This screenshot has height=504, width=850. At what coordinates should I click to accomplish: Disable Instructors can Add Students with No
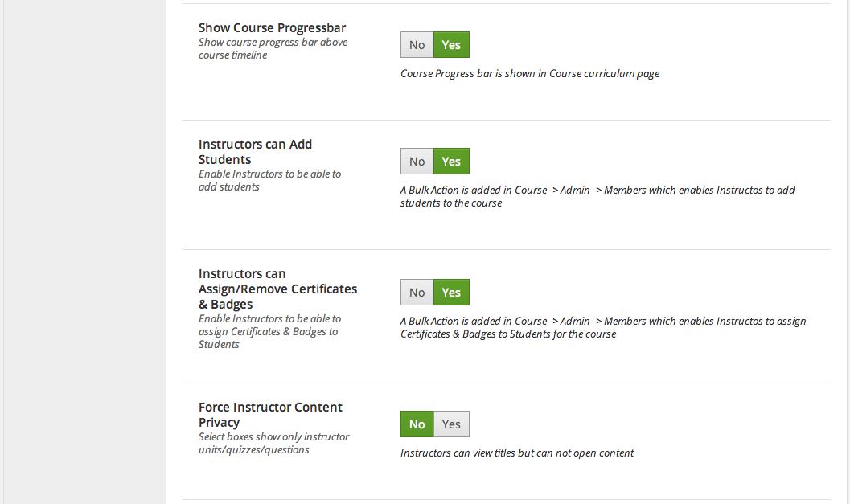pos(417,161)
